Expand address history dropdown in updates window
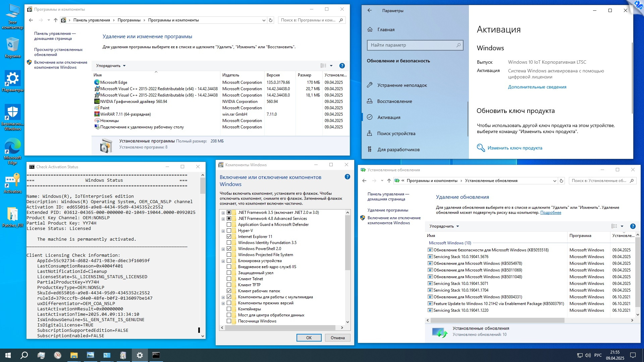The image size is (644, 362). coord(554,181)
